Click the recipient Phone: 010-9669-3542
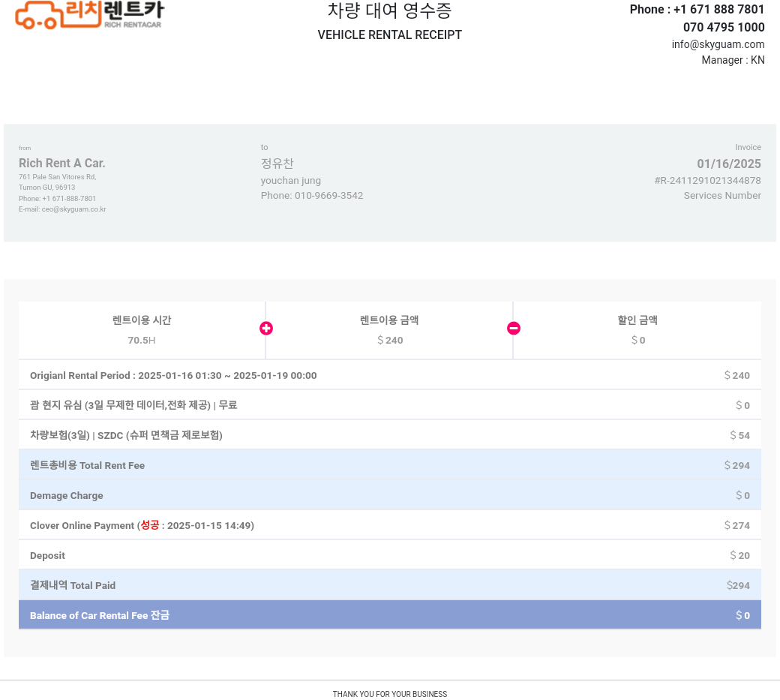 [312, 196]
